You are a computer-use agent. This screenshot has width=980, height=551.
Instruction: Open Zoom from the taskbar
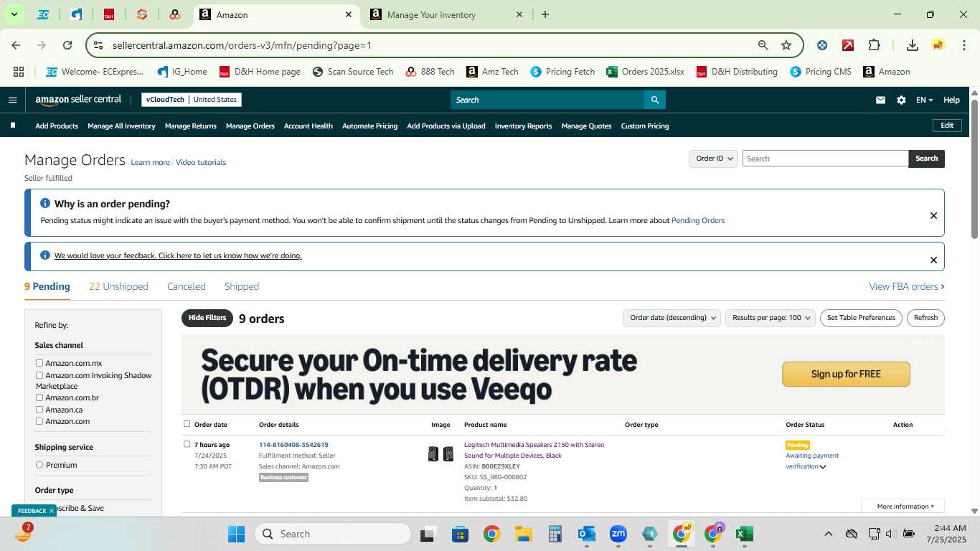click(618, 534)
